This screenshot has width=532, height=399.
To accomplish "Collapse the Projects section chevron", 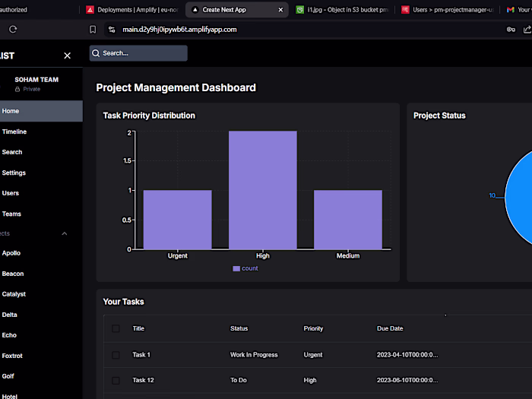I will tap(65, 233).
